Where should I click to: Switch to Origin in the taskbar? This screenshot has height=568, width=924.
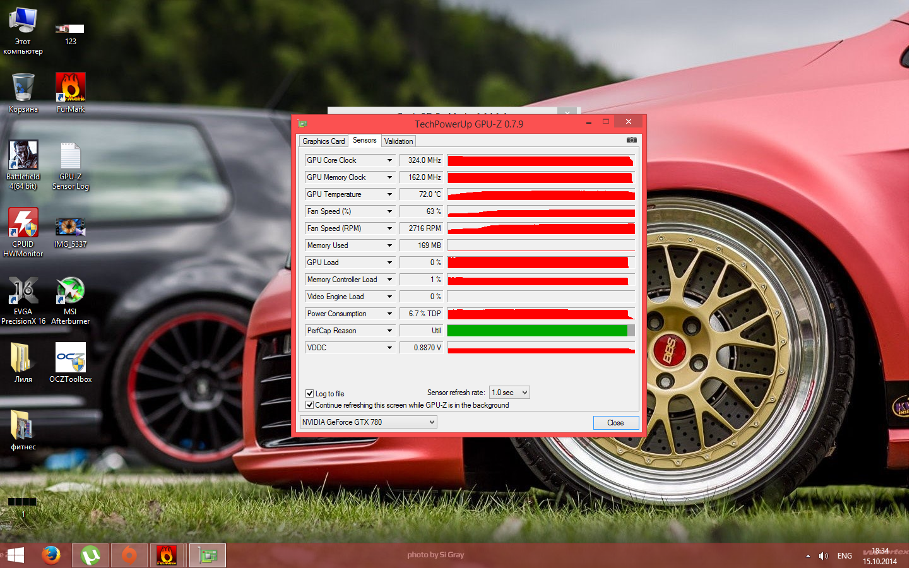(x=129, y=555)
